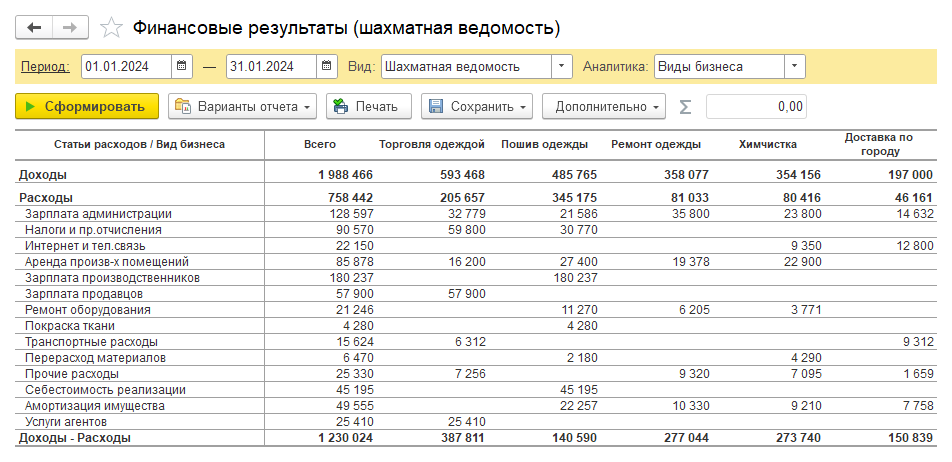Viewport: 952px width, 462px height.
Task: Select total income cell 1 988 466
Action: click(x=345, y=175)
